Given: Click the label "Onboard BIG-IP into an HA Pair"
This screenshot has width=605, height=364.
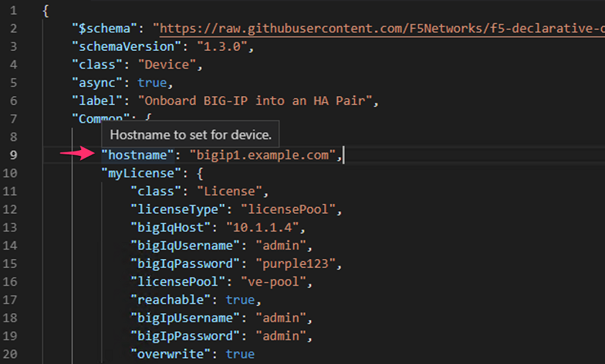Looking at the screenshot, I should tap(255, 101).
